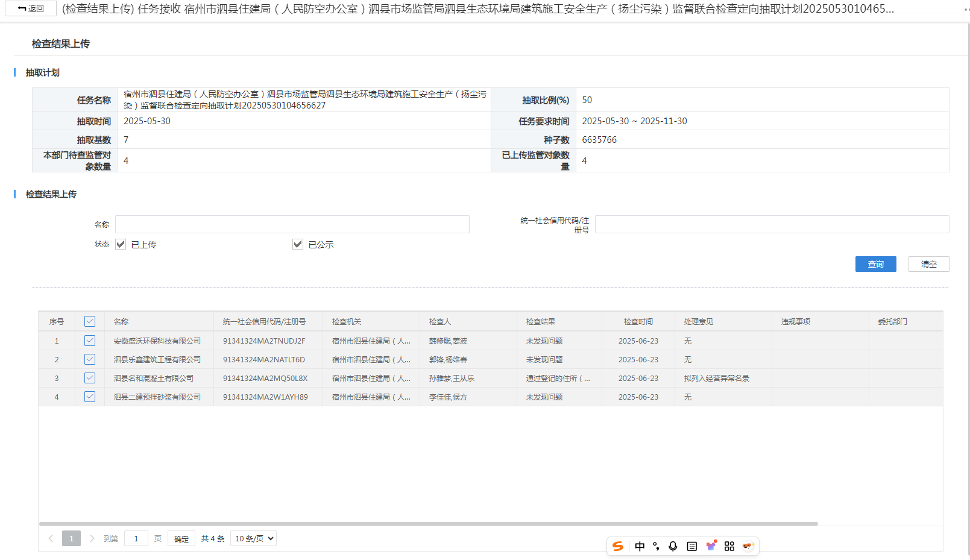The width and height of the screenshot is (970, 560).
Task: Open Sogou input method logo icon
Action: pos(618,546)
